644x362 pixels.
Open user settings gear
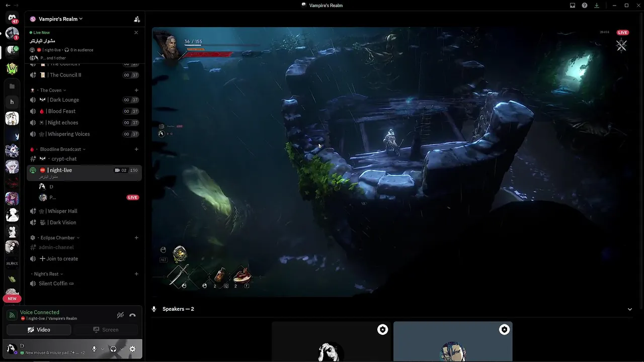pos(132,349)
